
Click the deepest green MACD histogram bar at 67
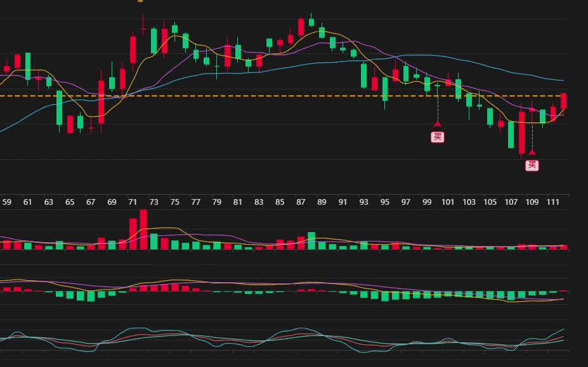91,296
